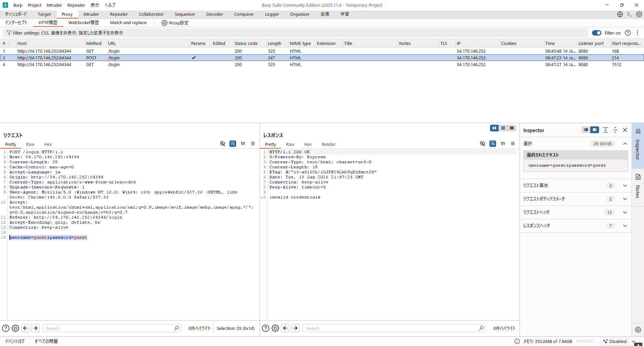Toggle word wrap in request panel
Image resolution: width=644 pixels, height=346 pixels.
(x=233, y=143)
